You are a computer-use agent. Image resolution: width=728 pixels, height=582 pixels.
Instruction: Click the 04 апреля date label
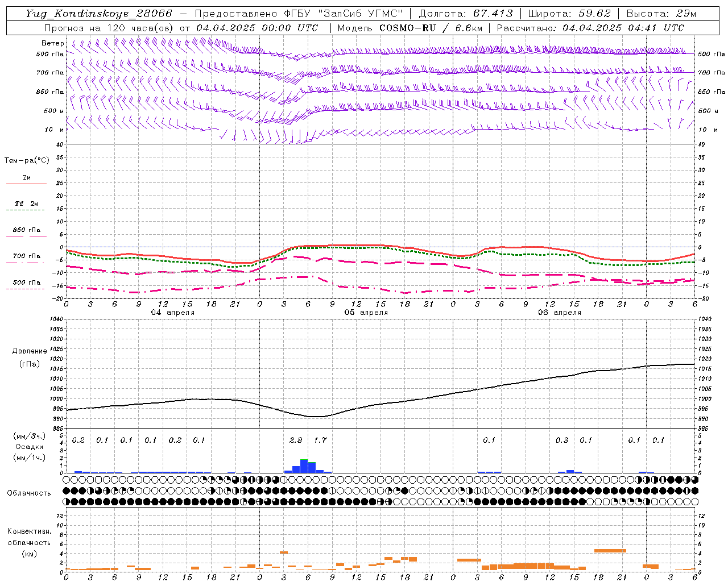point(173,312)
